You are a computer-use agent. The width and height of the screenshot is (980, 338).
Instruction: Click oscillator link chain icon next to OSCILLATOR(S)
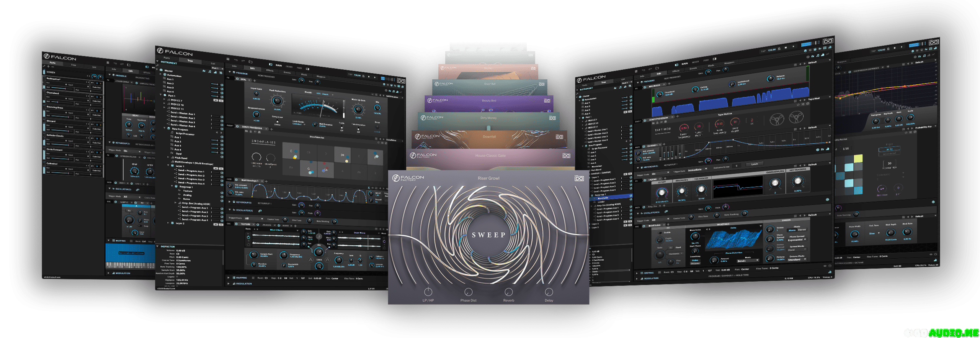pos(260,211)
